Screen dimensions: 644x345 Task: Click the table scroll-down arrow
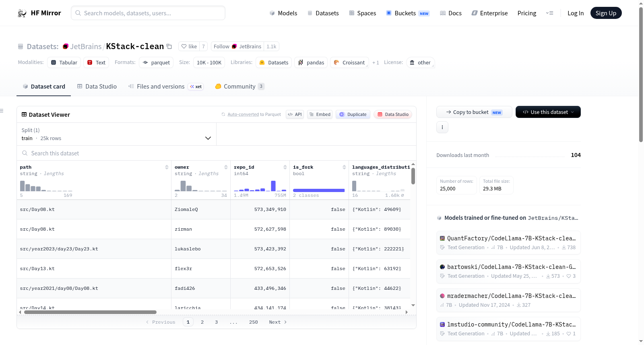413,306
